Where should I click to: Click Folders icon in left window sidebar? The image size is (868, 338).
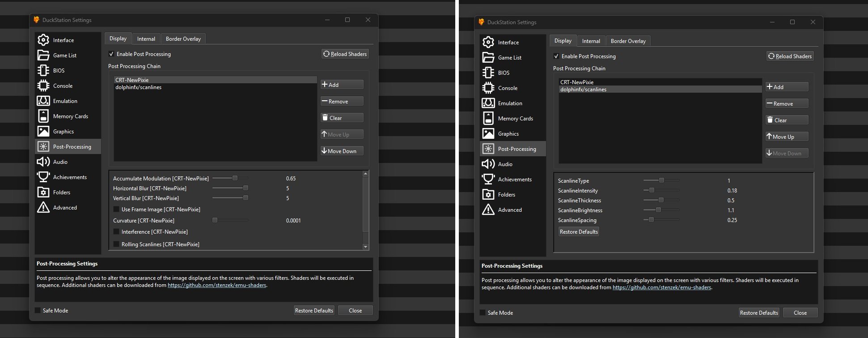tap(43, 192)
